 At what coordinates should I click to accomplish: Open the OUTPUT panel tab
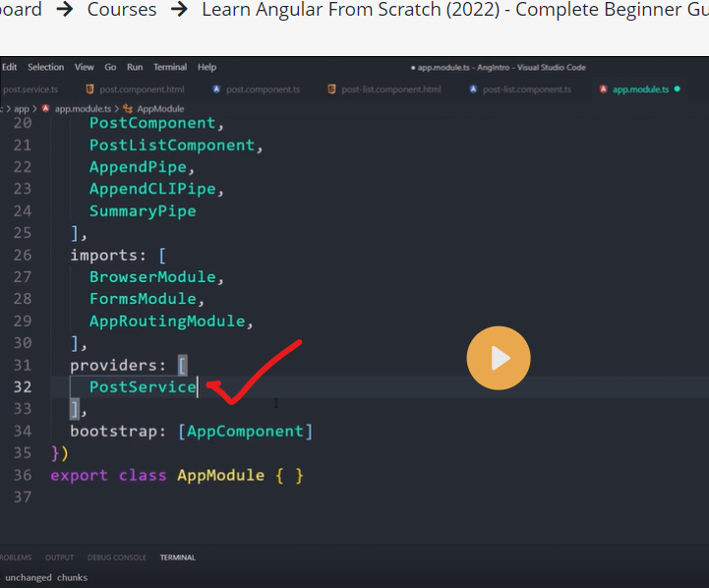tap(59, 558)
